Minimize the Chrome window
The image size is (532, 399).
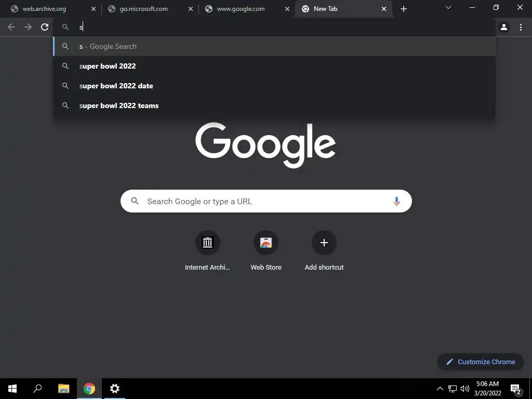pyautogui.click(x=472, y=7)
